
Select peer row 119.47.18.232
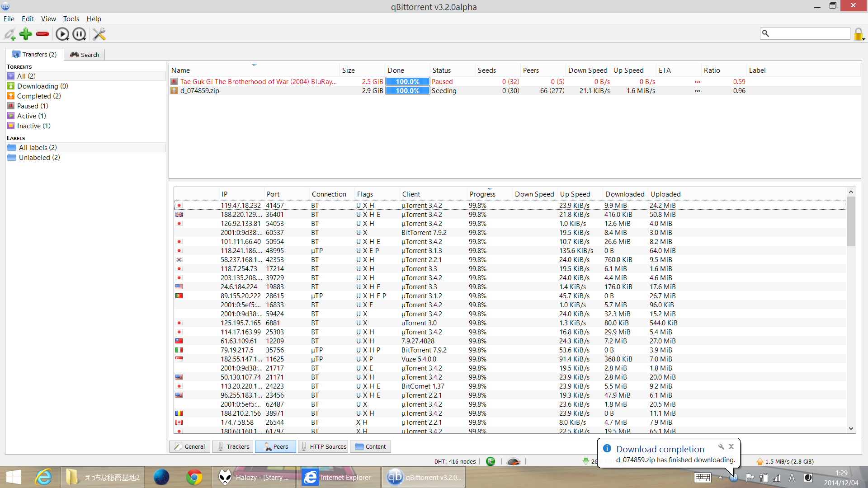click(510, 205)
